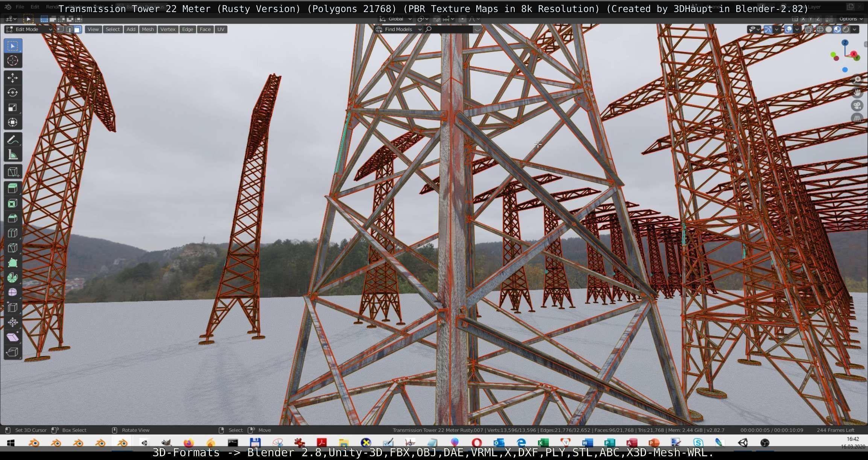Activate the Extrude Region tool
The image size is (868, 460).
coord(13,189)
